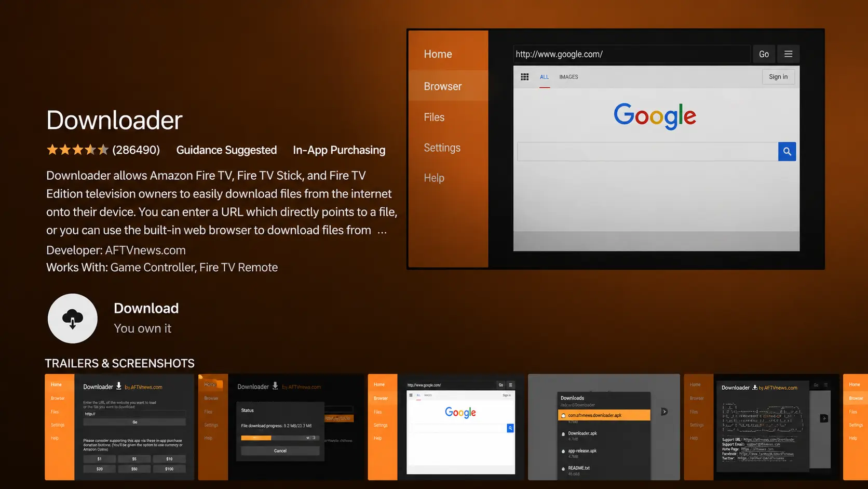Open the Google apps grid icon

525,77
